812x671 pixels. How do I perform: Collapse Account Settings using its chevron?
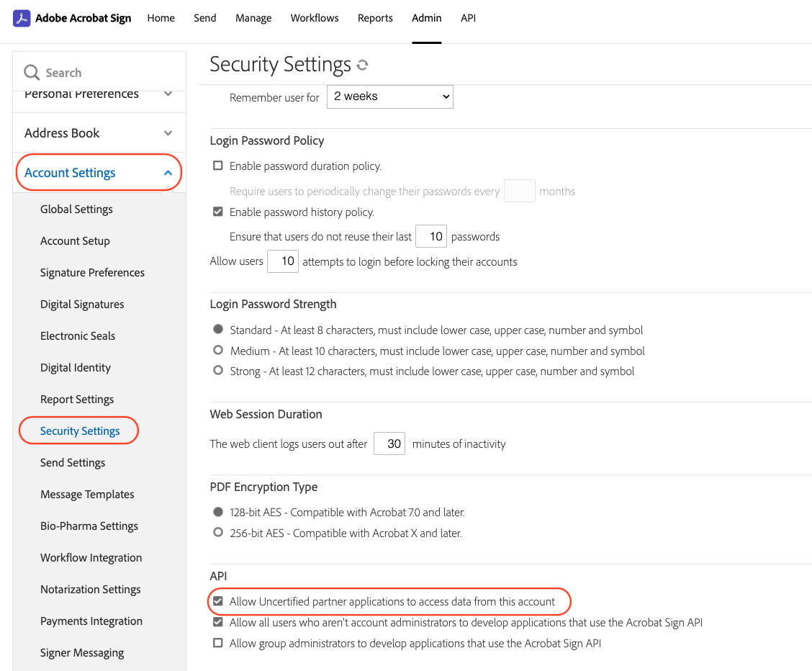[x=168, y=173]
